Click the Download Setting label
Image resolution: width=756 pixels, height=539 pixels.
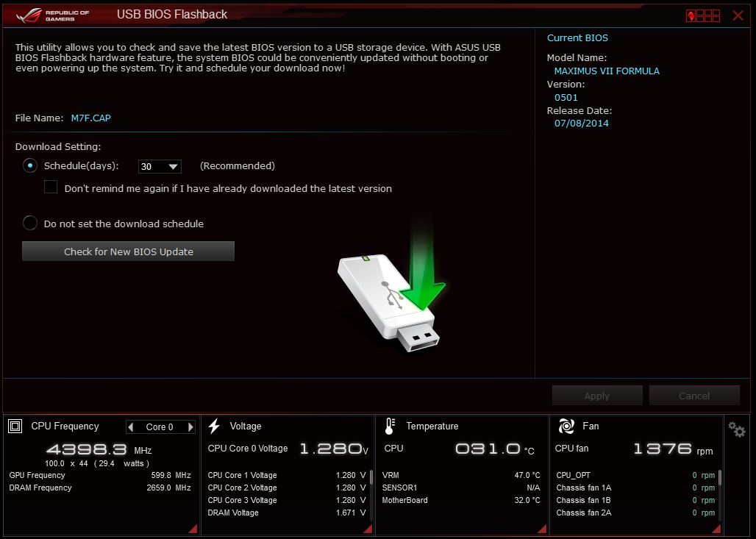58,146
